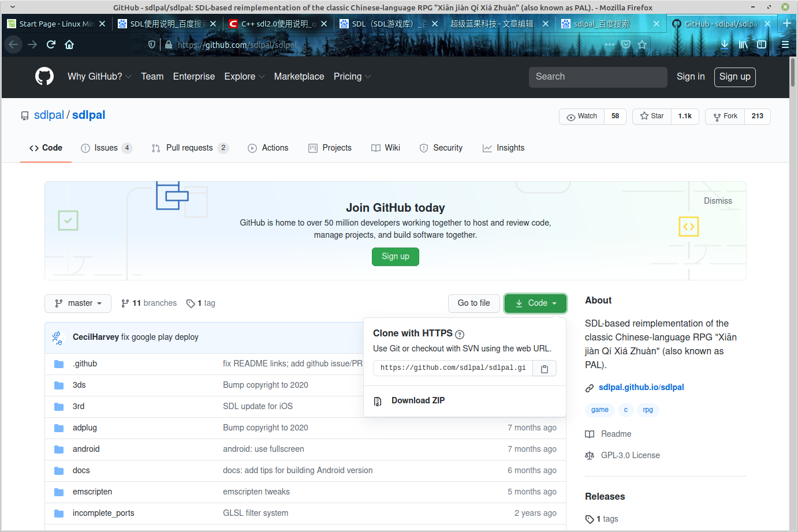Dismiss the Join GitHub banner
This screenshot has width=798, height=532.
[717, 201]
